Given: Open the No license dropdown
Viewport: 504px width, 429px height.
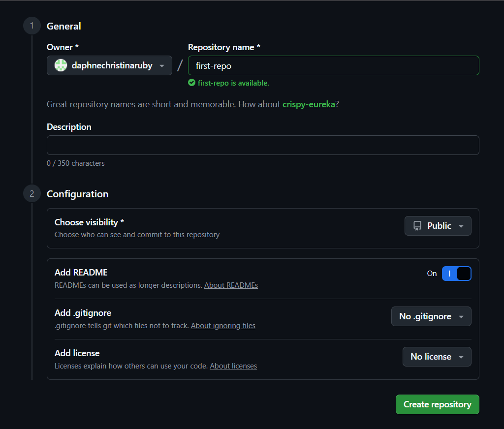Looking at the screenshot, I should 437,357.
